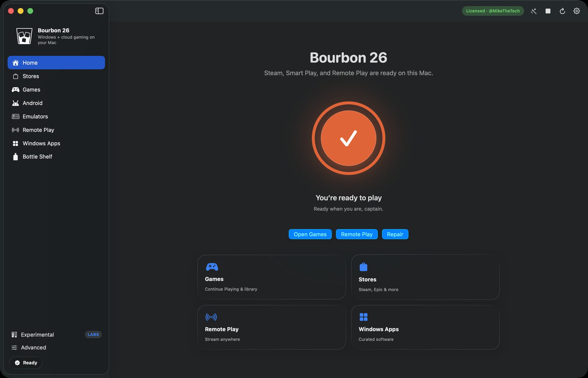
Task: Click the 'Steam, Smart Play, and Remote Play are ready' subtitle
Action: (x=348, y=73)
